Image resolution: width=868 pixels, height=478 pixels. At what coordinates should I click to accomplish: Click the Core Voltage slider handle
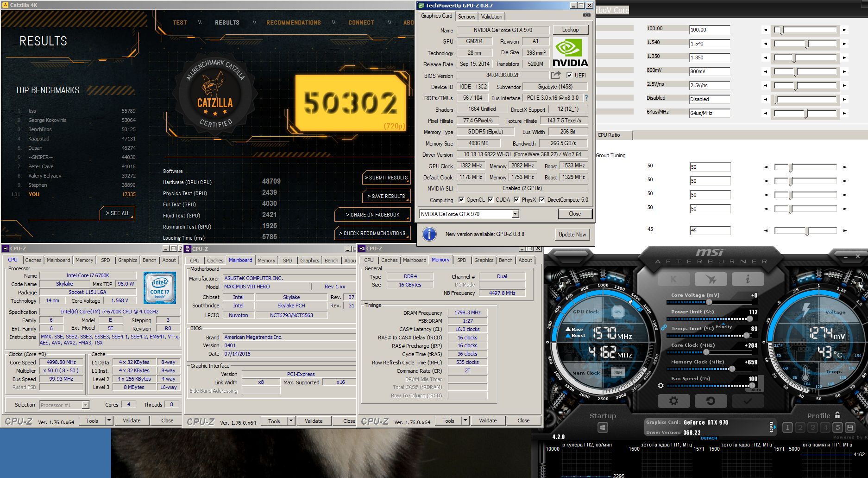709,302
